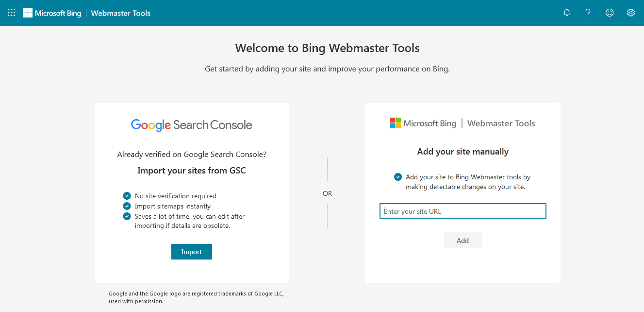Click the OR divider between cards
Screen dimensions: 644x312
click(327, 193)
